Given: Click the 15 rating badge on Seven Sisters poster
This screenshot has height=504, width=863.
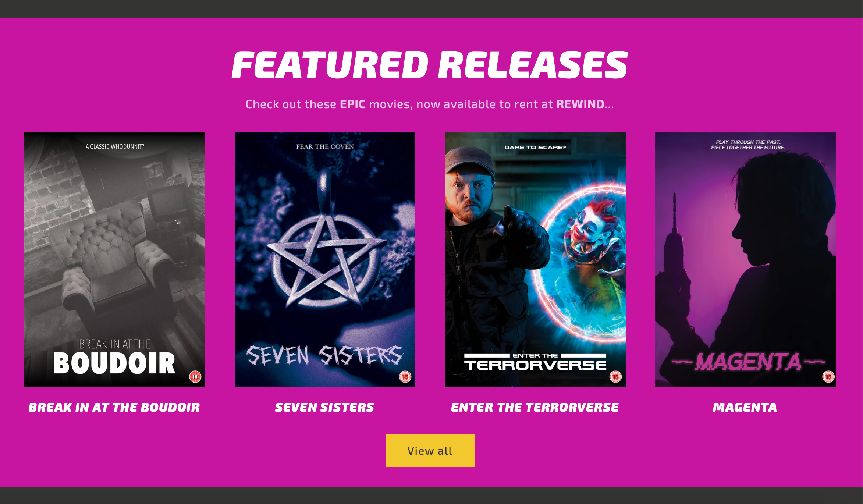Looking at the screenshot, I should (405, 376).
